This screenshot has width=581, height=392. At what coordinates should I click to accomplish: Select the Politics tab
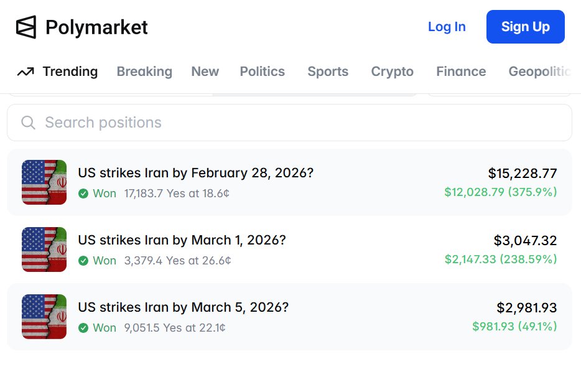[x=262, y=72]
